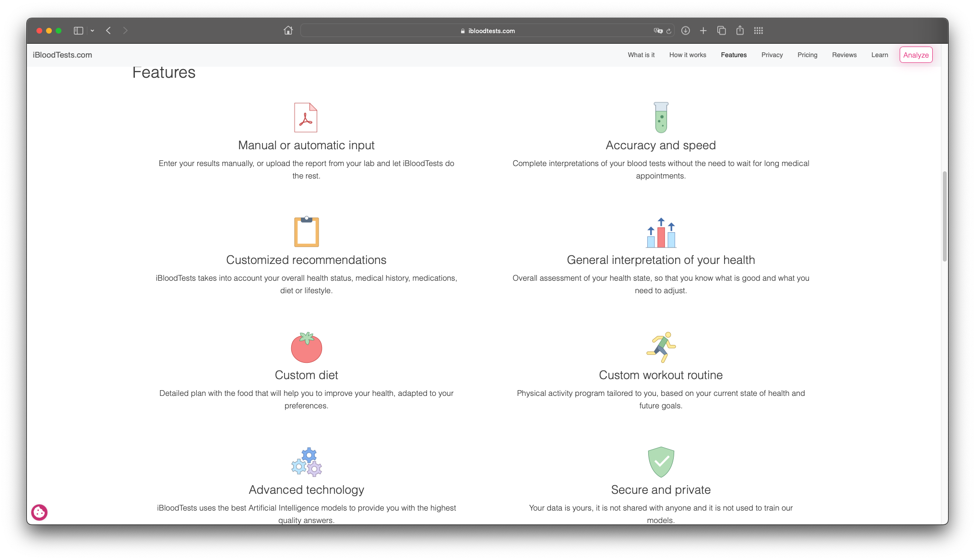Click the Reviews navigation tab
Screen dimensions: 975x560
(x=844, y=55)
